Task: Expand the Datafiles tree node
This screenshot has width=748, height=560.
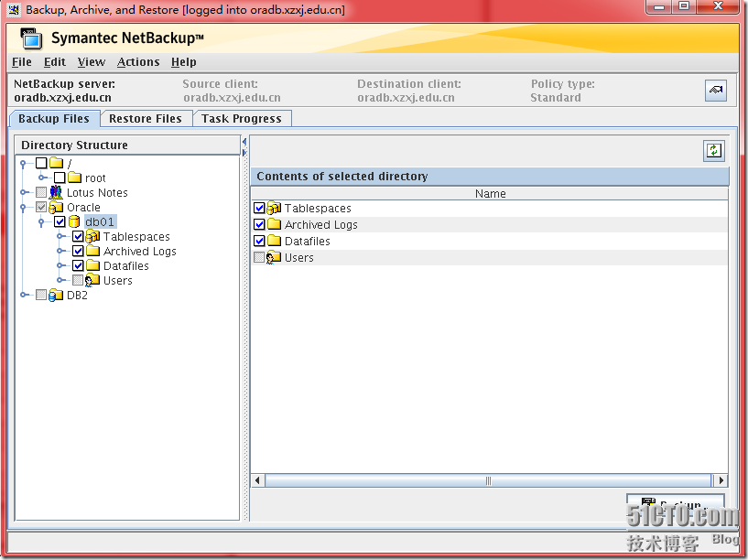Action: coord(60,266)
